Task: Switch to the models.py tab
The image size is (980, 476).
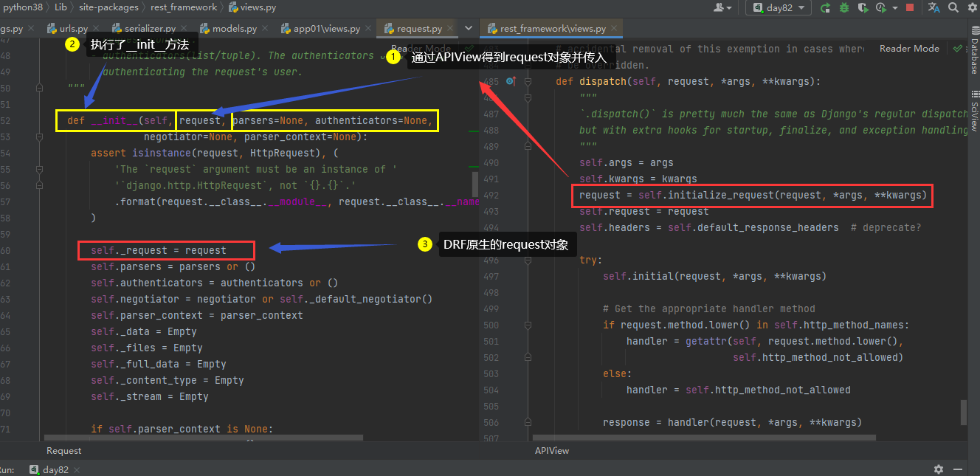Action: pyautogui.click(x=235, y=29)
